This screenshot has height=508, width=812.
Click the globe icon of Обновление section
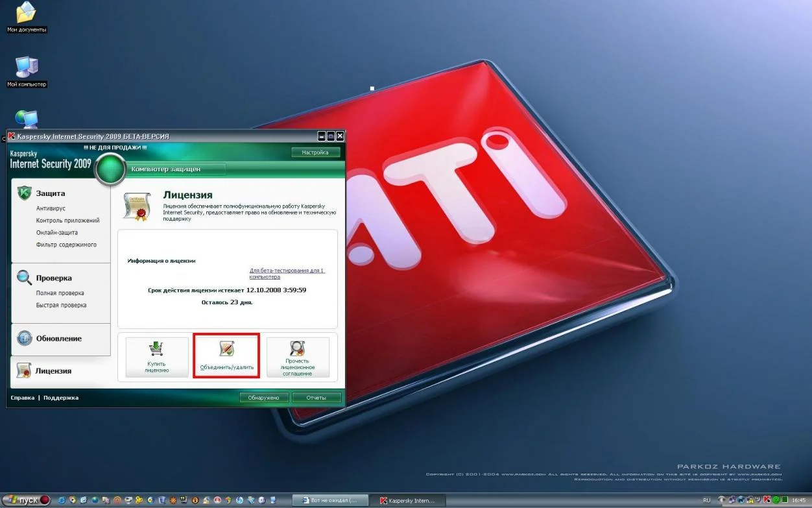pyautogui.click(x=24, y=338)
